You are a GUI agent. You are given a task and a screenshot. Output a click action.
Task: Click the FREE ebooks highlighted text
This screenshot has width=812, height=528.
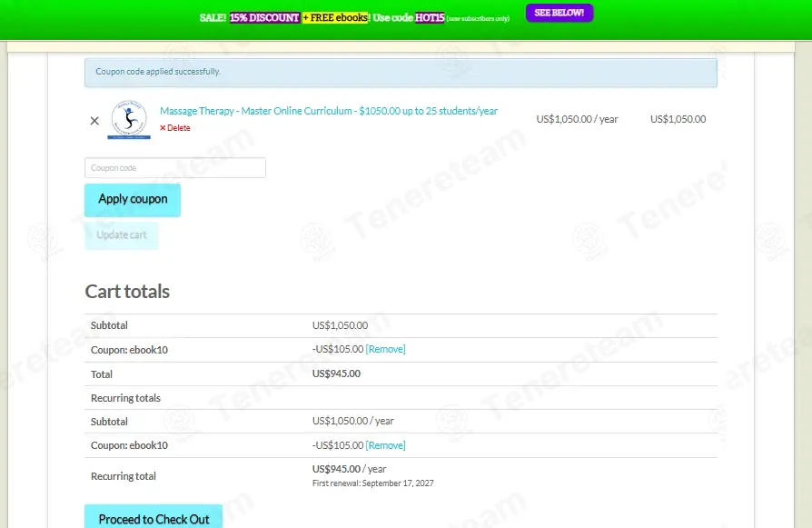pos(335,17)
